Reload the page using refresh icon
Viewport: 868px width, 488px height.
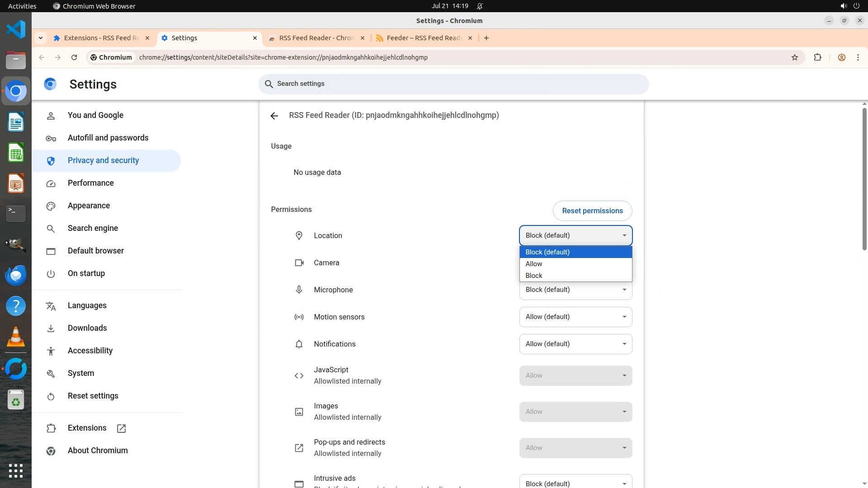pos(74,57)
